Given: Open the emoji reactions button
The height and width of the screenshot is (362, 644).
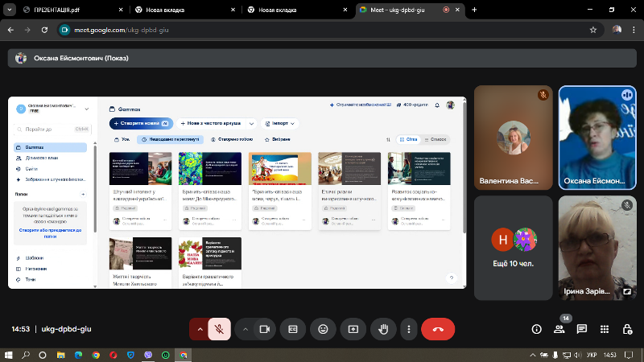Looking at the screenshot, I should point(324,329).
